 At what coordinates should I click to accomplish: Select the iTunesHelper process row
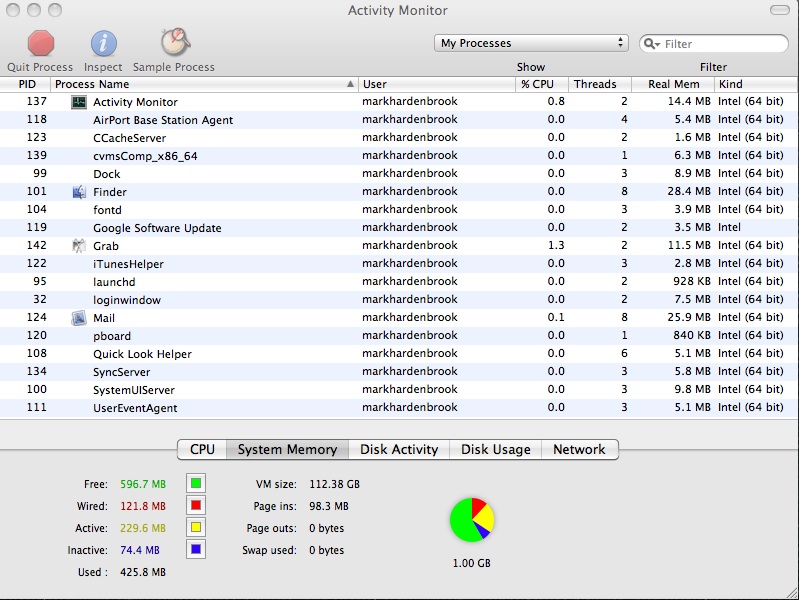(399, 264)
